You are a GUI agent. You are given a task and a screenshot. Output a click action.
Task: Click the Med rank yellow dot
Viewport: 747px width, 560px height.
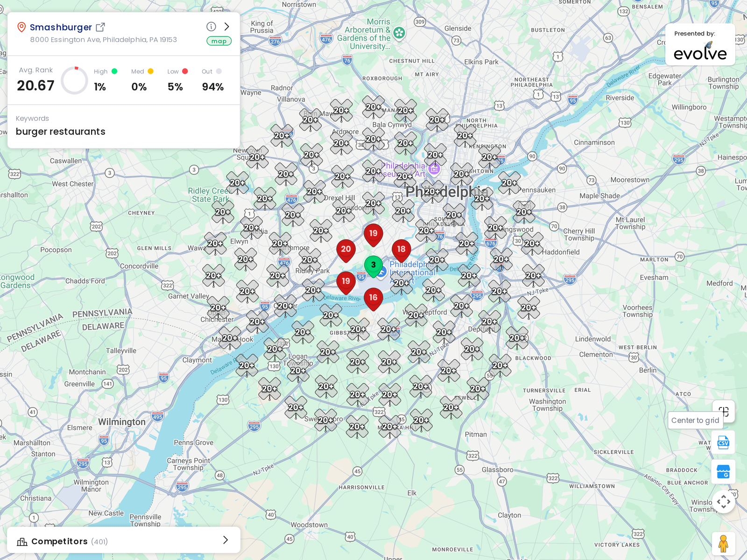click(151, 71)
